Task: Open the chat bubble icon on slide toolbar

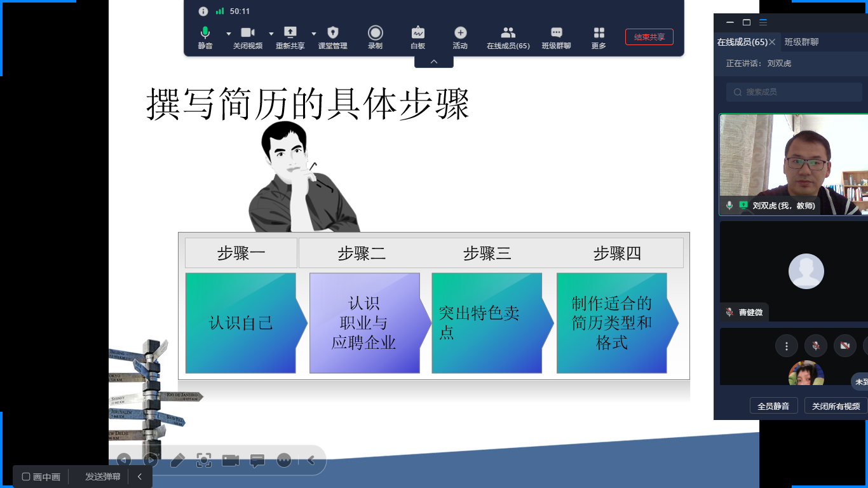Action: (x=257, y=461)
